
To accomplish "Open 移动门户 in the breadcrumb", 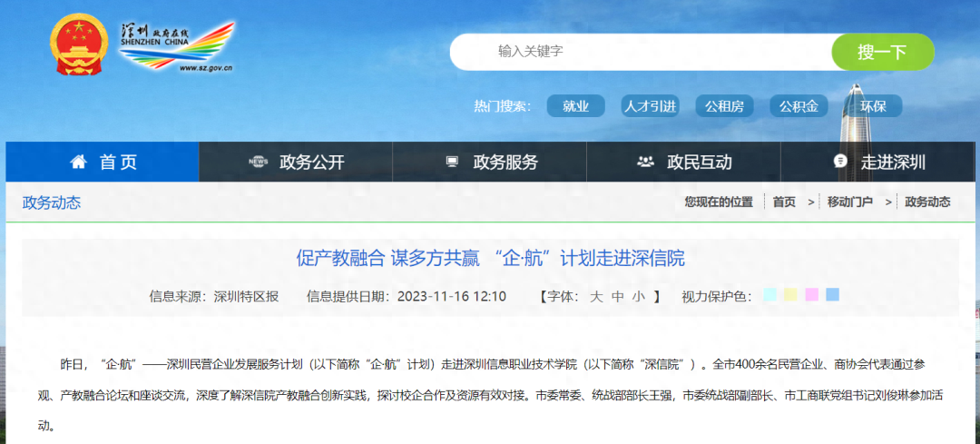I will pyautogui.click(x=852, y=202).
